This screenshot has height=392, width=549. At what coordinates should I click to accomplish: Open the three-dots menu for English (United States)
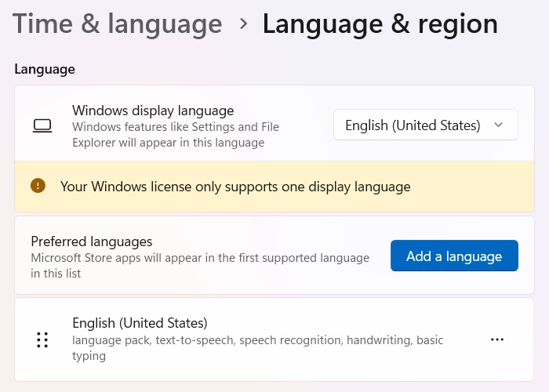(x=497, y=339)
